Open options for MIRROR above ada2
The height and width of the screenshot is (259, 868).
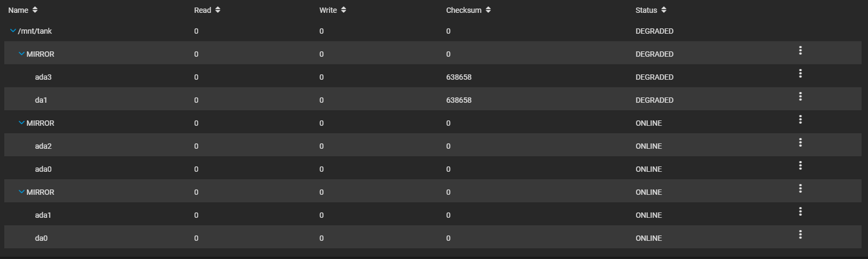coord(800,119)
